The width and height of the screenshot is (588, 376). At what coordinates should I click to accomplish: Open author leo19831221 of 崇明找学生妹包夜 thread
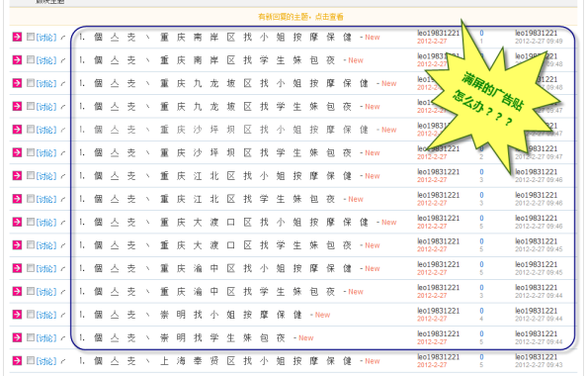[x=439, y=333]
